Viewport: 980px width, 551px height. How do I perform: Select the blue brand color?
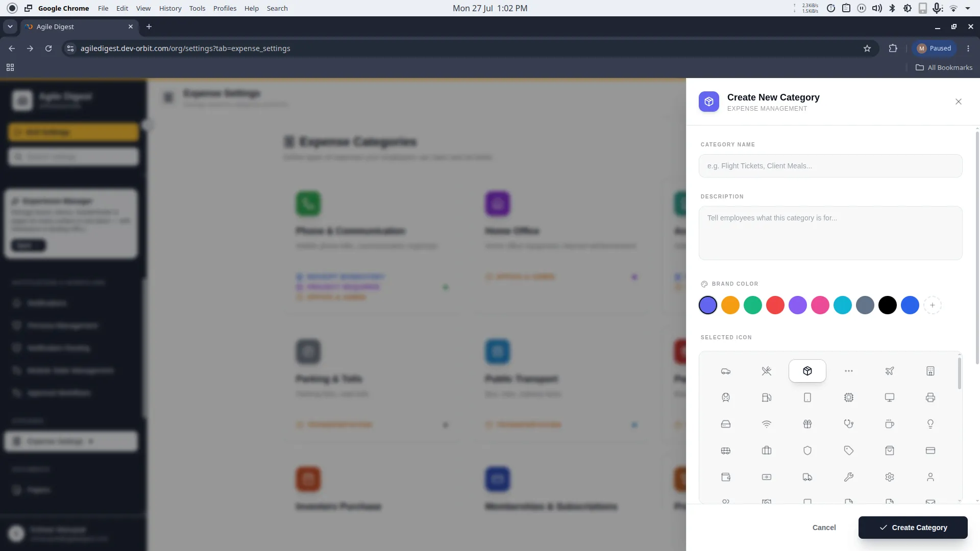(x=910, y=305)
